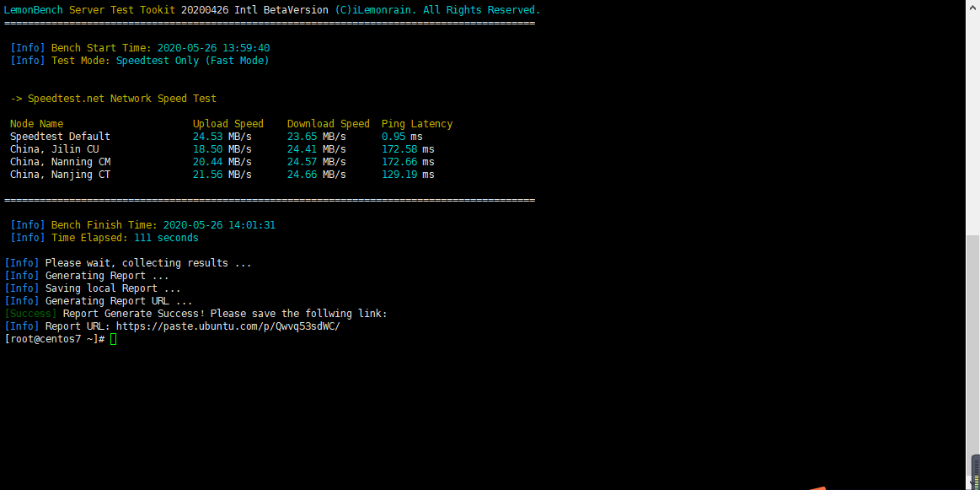
Task: Click download speed value 24.57 MB/s
Action: coord(316,161)
